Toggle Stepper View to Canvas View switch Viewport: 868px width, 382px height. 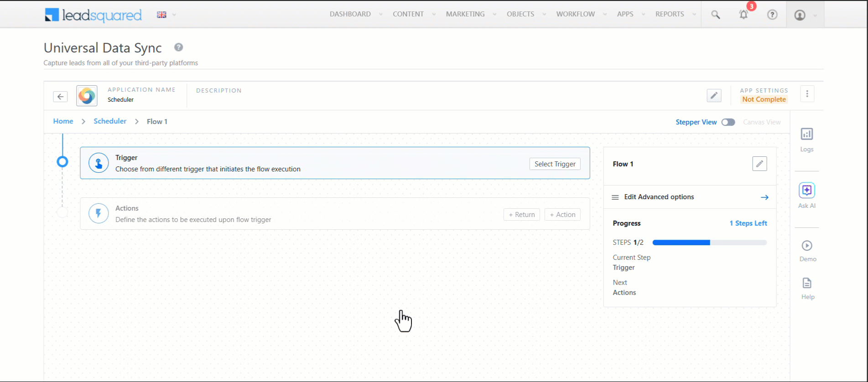(x=728, y=122)
